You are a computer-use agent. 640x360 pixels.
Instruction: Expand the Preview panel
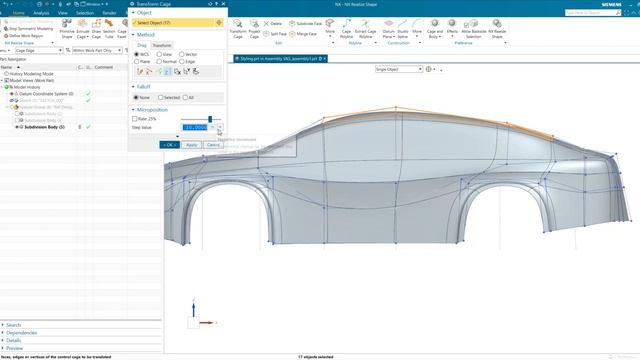pos(14,348)
